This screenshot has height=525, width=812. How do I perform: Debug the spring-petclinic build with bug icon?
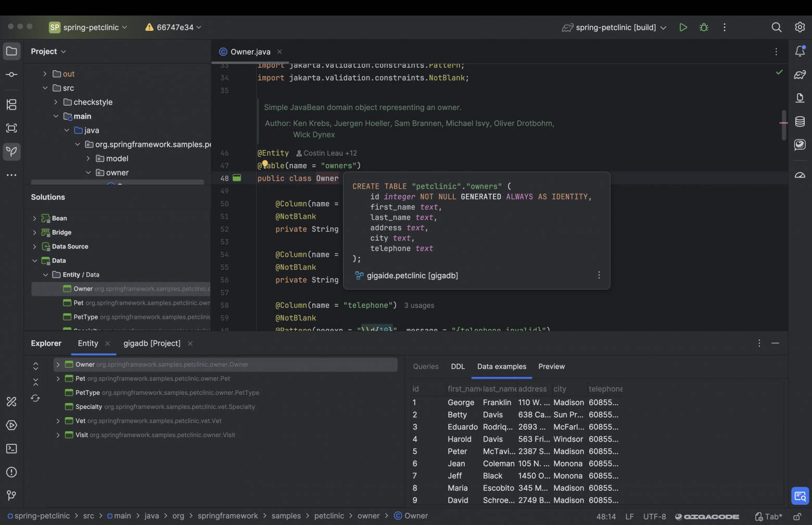click(x=704, y=27)
